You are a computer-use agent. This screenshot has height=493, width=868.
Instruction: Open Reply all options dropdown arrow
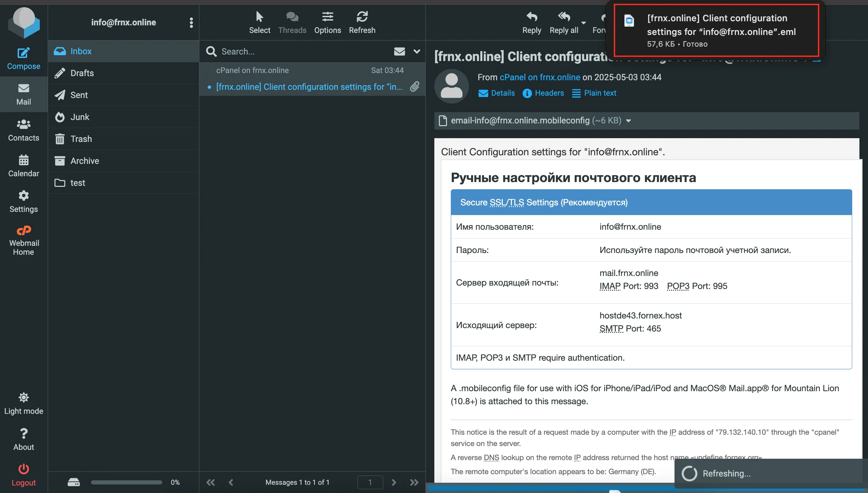(583, 23)
